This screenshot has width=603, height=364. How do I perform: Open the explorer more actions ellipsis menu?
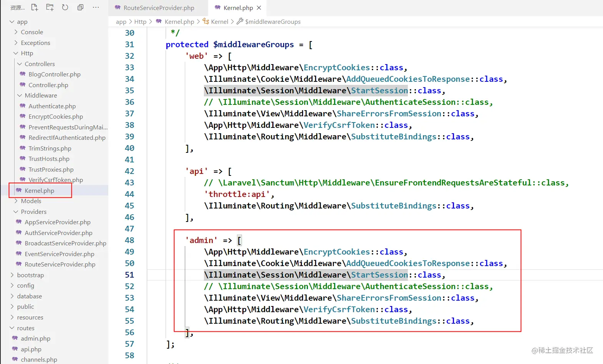tap(96, 7)
